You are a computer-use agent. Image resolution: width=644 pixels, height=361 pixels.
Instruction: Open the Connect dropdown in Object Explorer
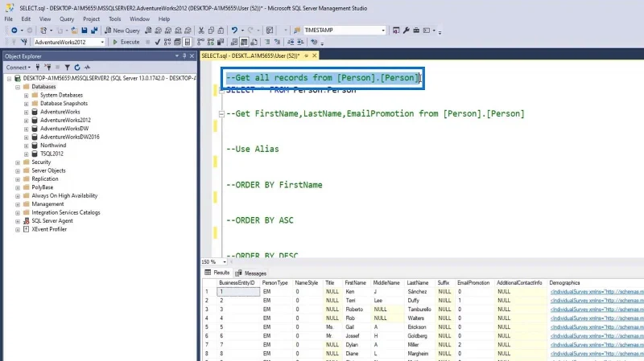18,68
